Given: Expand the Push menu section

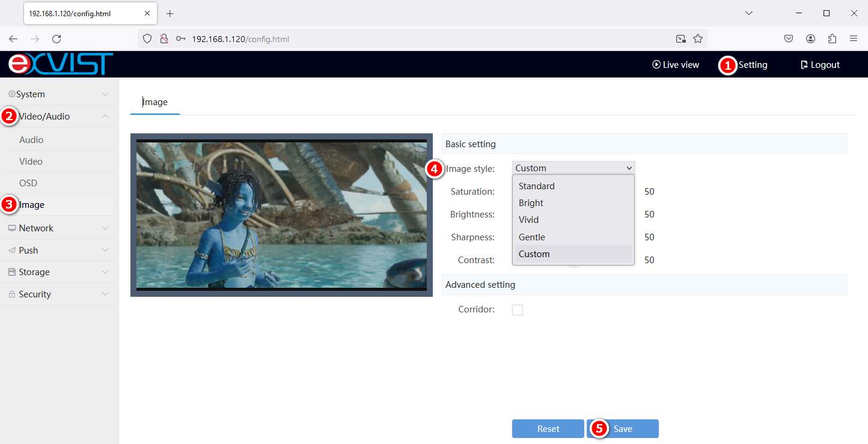Looking at the screenshot, I should [59, 250].
